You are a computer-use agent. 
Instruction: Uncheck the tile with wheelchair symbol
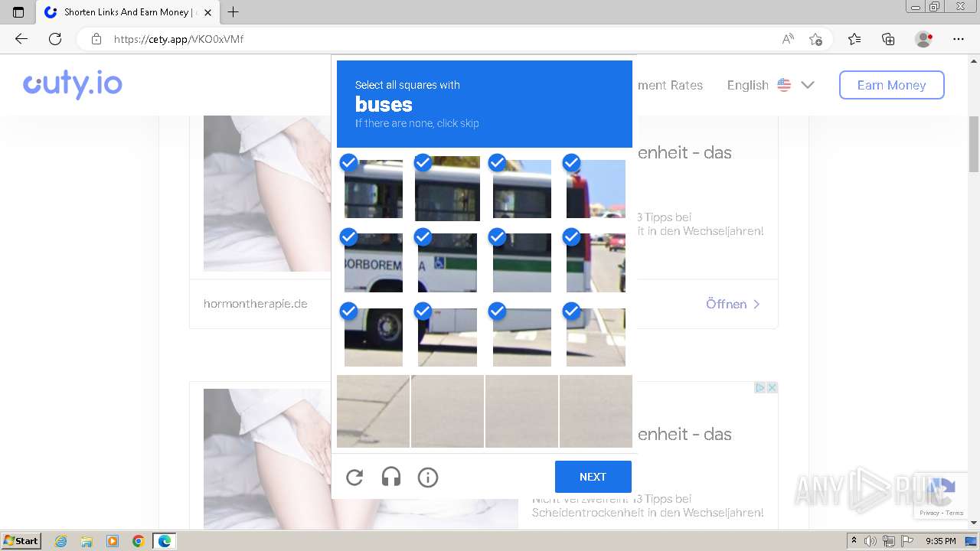tap(447, 262)
